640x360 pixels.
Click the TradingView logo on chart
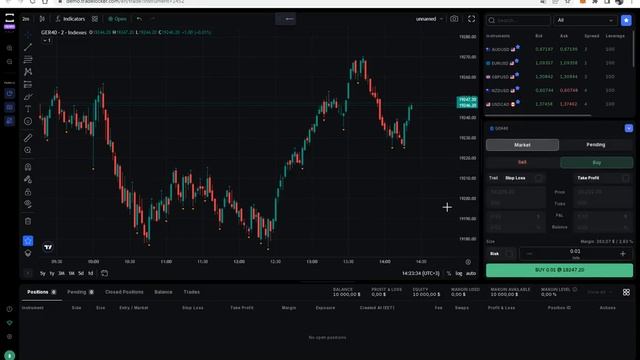point(48,247)
